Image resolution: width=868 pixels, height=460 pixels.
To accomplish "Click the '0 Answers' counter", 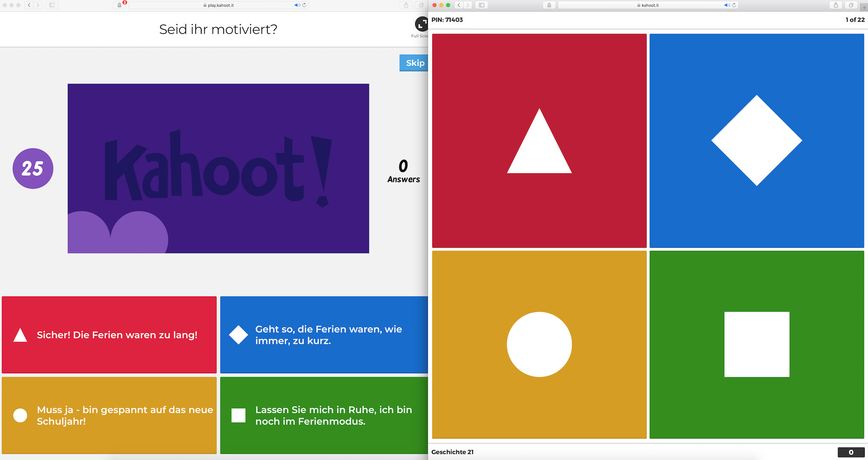I will pyautogui.click(x=403, y=171).
